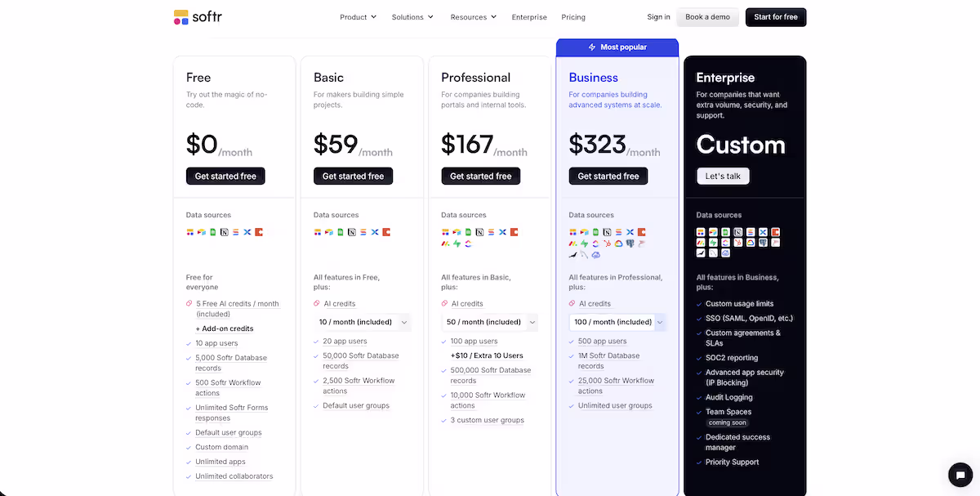Click the Google Sheets icon in Free plan
Screen dimensions: 980x496
coord(213,232)
